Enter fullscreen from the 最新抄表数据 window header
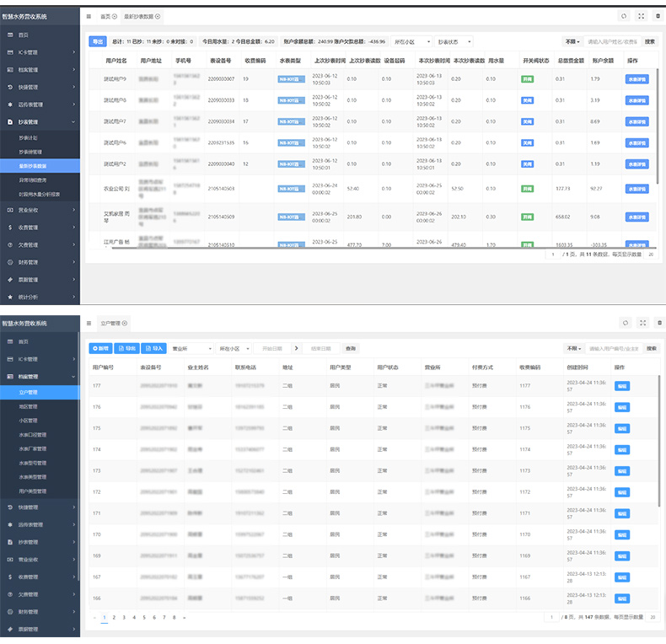The image size is (666, 644). [x=642, y=16]
